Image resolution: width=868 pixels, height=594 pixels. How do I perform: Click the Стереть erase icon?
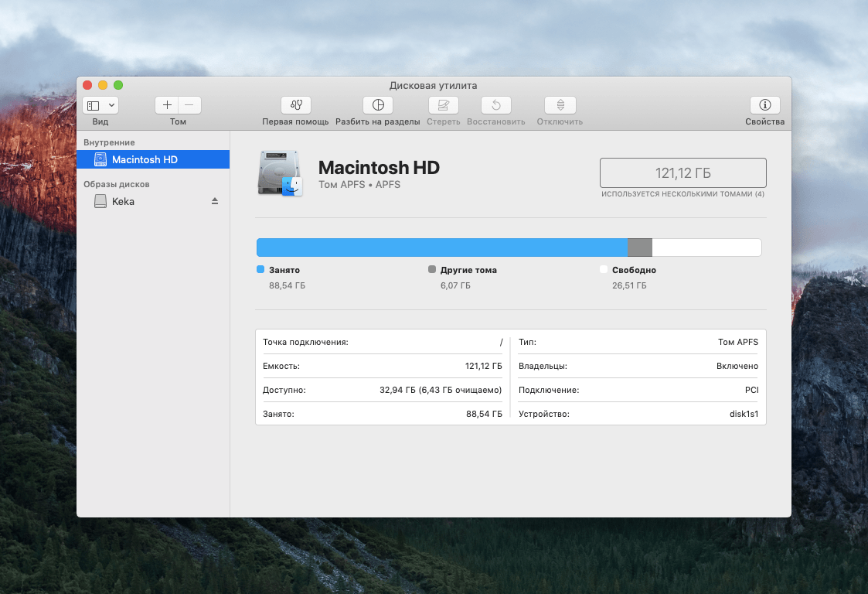pos(444,104)
